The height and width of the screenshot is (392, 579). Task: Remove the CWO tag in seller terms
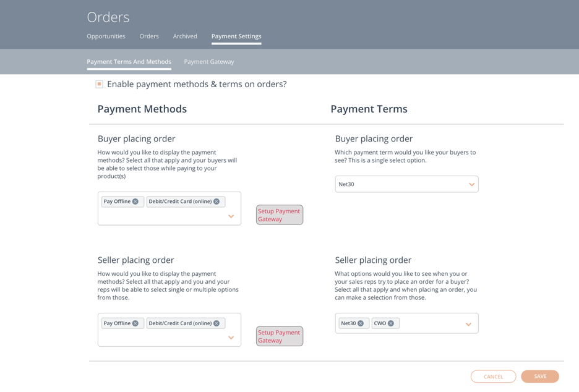(391, 323)
